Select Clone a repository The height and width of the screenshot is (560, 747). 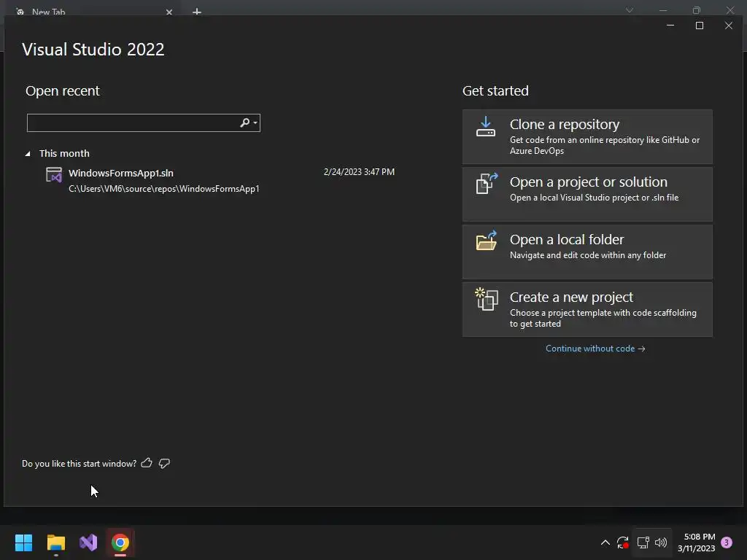pyautogui.click(x=587, y=136)
